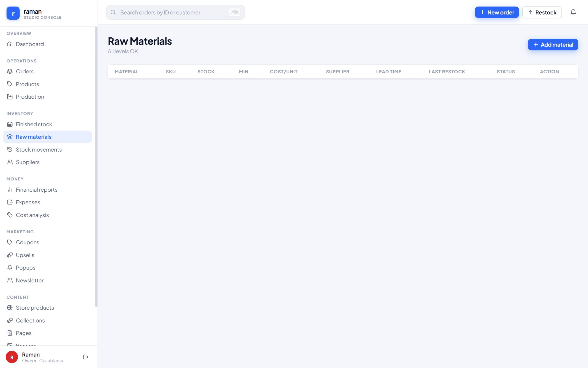588x368 pixels.
Task: Click the MATERIAL column header
Action: point(127,72)
